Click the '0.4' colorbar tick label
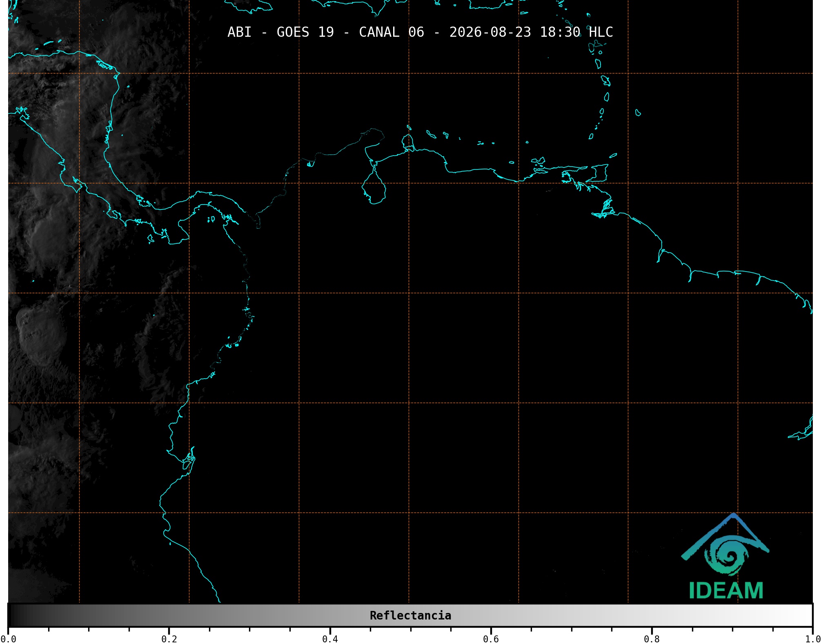This screenshot has height=644, width=821. click(x=330, y=639)
